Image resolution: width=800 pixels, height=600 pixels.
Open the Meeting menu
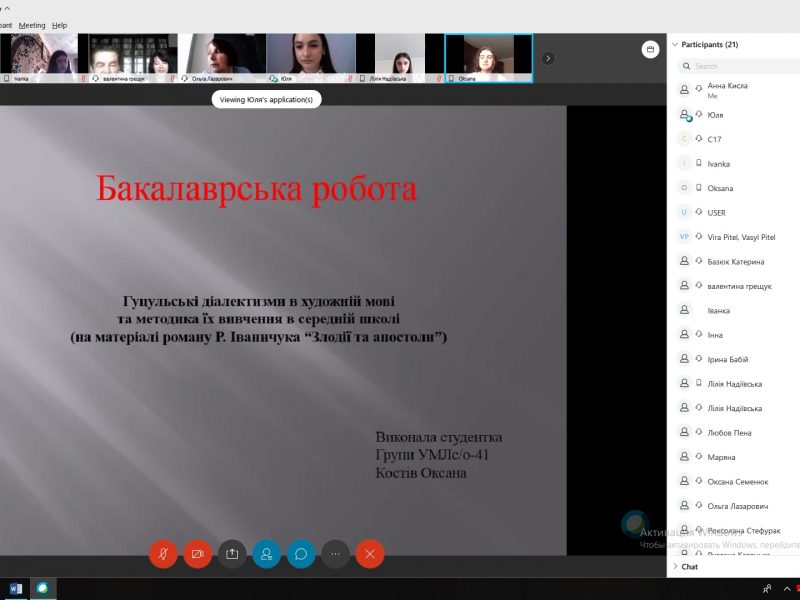[32, 25]
